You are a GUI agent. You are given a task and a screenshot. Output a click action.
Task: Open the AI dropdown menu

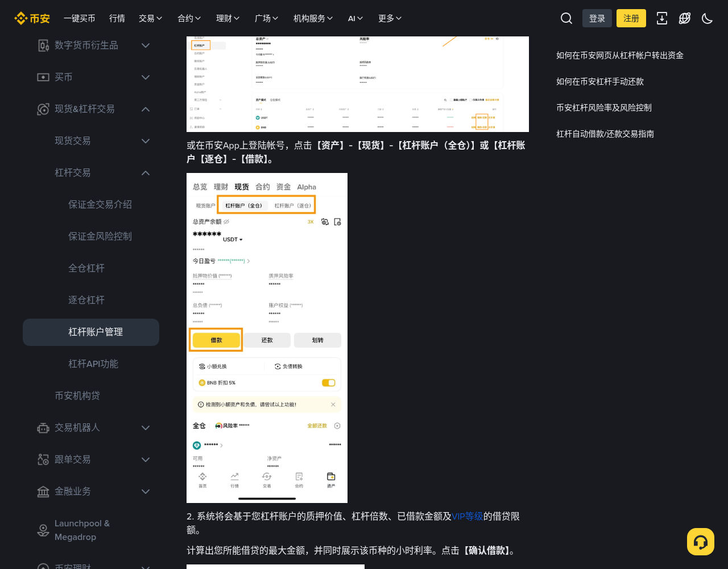pyautogui.click(x=356, y=18)
